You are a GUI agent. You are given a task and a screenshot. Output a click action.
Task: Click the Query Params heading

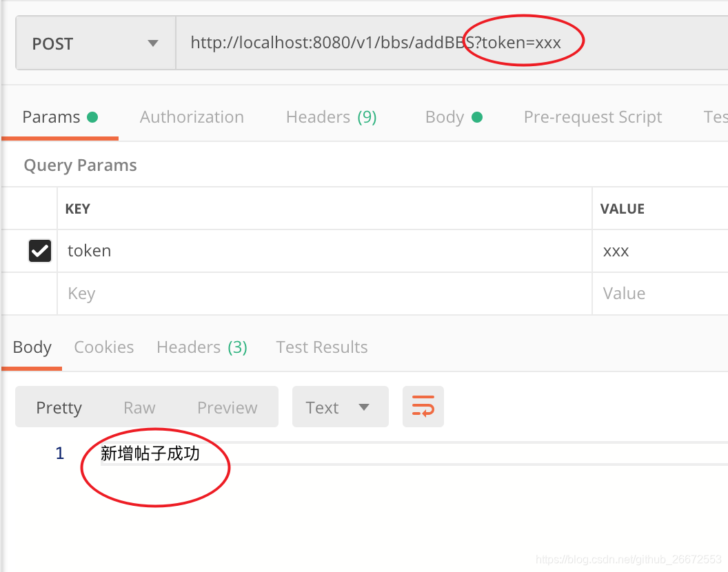click(81, 165)
